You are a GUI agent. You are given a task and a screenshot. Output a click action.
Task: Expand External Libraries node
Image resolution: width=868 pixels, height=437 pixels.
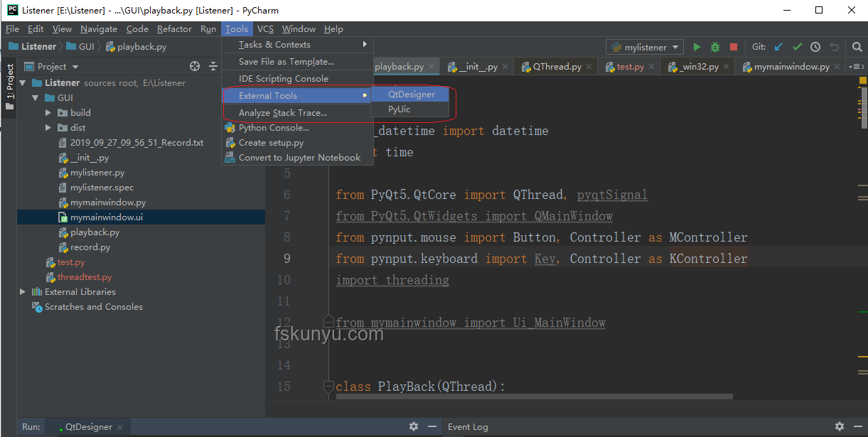point(23,291)
